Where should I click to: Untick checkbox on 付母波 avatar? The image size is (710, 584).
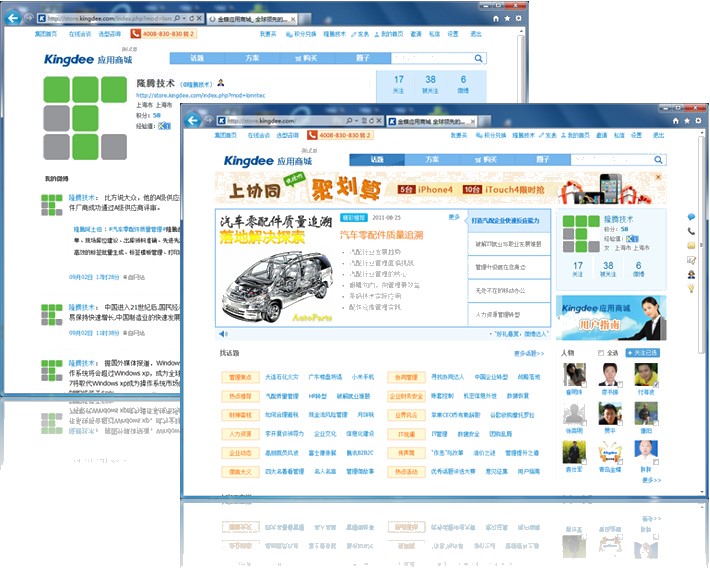(656, 385)
